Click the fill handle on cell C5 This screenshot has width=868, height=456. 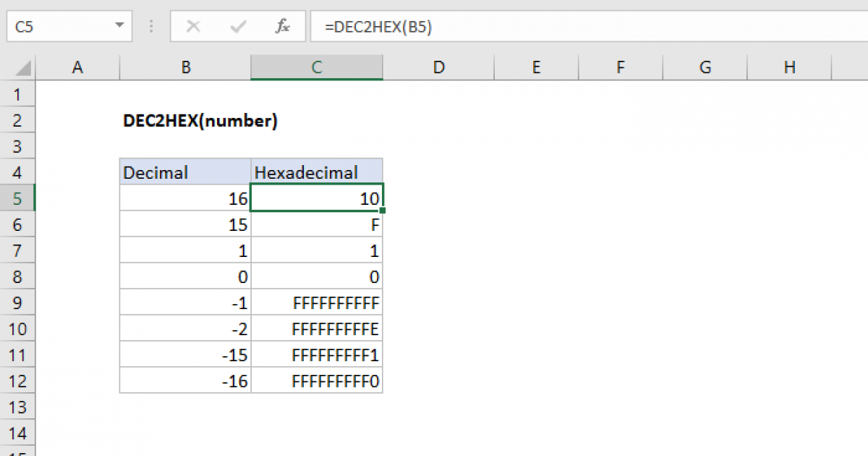(383, 211)
